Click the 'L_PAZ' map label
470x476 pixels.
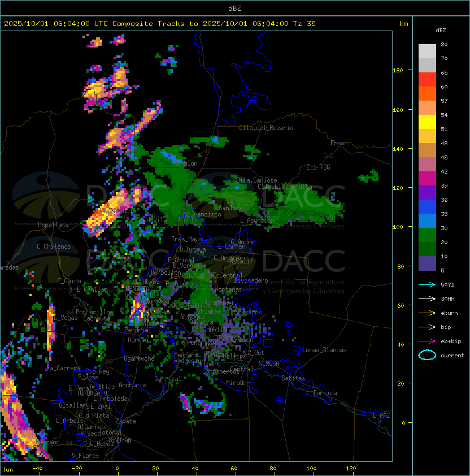coord(381,416)
